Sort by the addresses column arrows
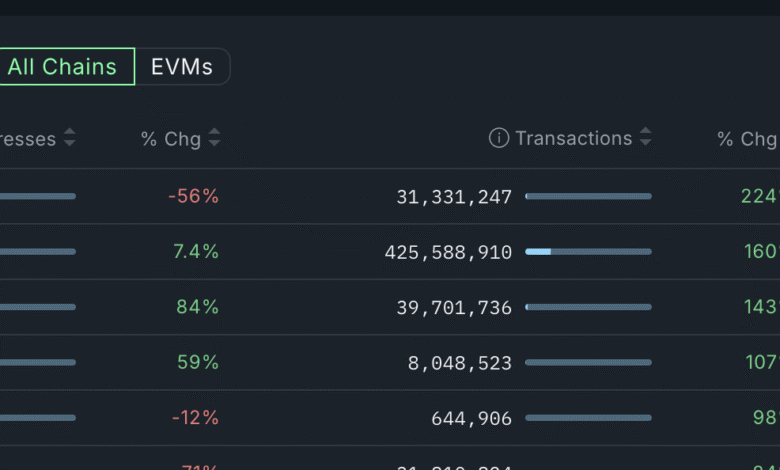Image resolution: width=780 pixels, height=470 pixels. coord(70,137)
